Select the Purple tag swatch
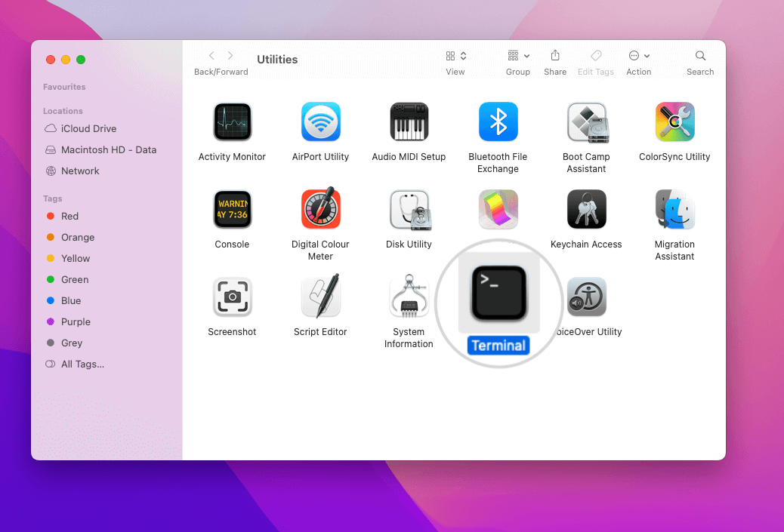Screen dimensions: 784x532 tap(51, 321)
